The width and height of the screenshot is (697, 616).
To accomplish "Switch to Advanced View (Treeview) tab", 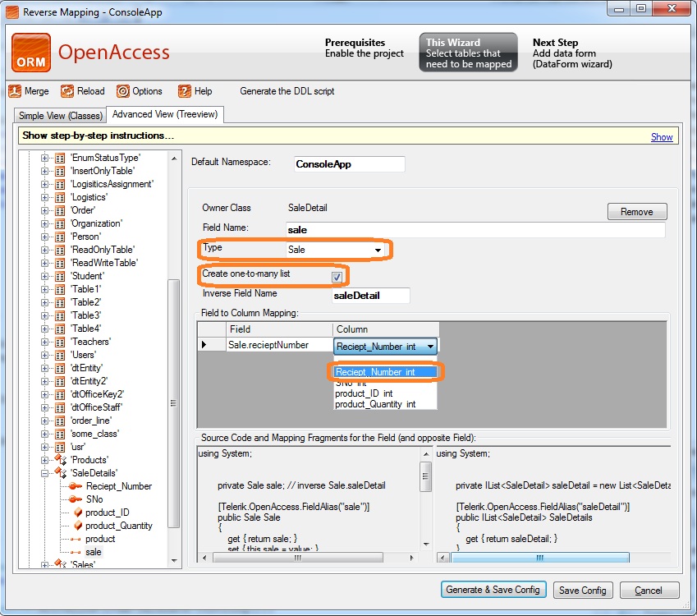I will click(x=165, y=114).
